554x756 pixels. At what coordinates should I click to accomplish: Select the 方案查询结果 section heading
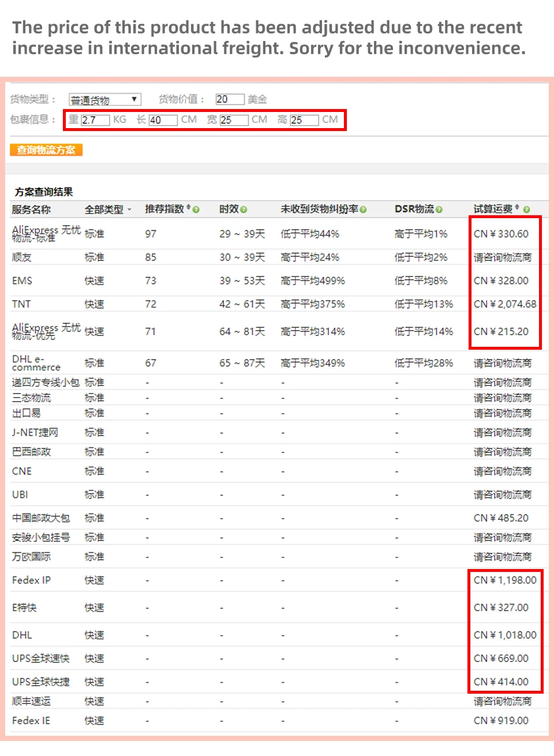[44, 192]
